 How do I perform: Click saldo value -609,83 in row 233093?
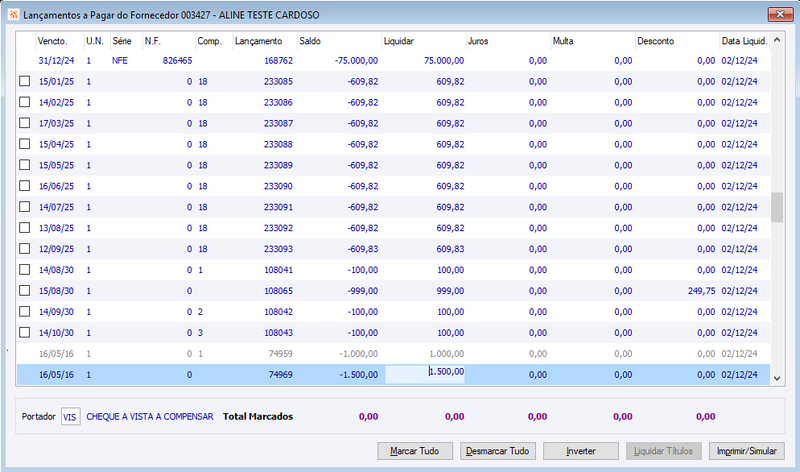(x=363, y=249)
